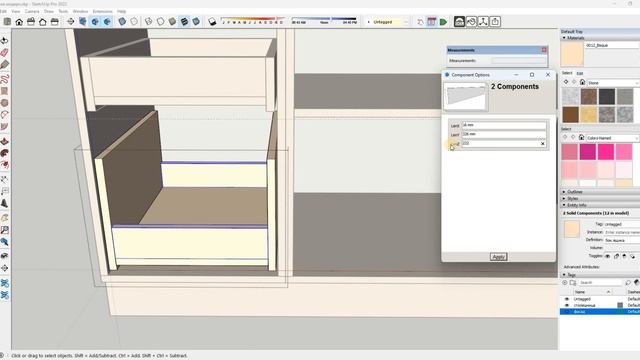Image resolution: width=640 pixels, height=360 pixels.
Task: Open Extension Warehouse icon
Action: [x=471, y=22]
